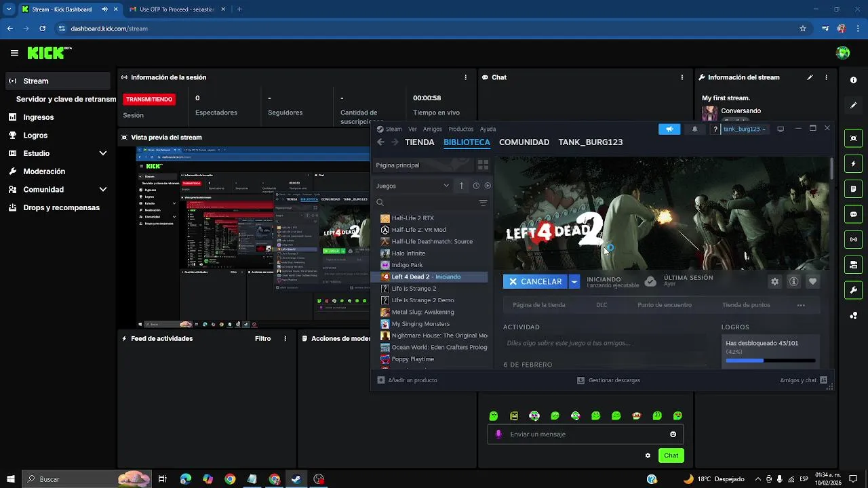Open options menu of Información del stream panel
Screen dimensions: 868x488
(826, 77)
